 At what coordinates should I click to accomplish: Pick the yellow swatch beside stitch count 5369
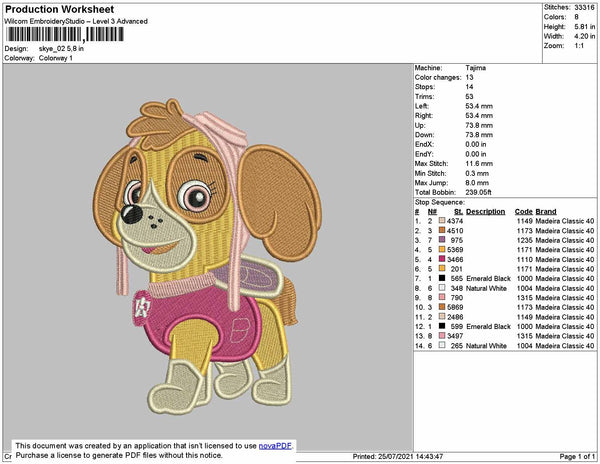pyautogui.click(x=442, y=249)
